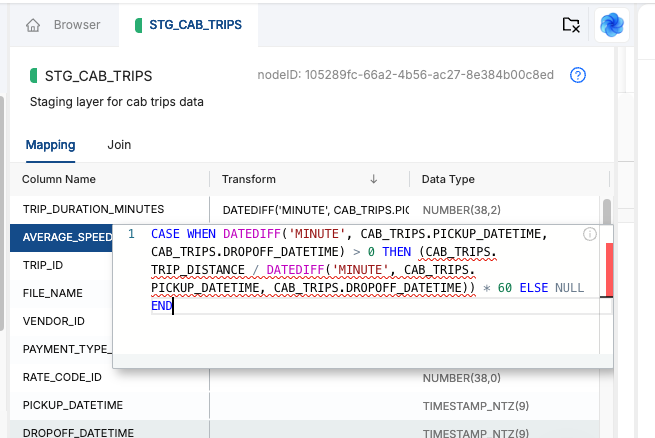Select the TRIP_ID column row
Image resolution: width=655 pixels, height=438 pixels.
[x=61, y=266]
